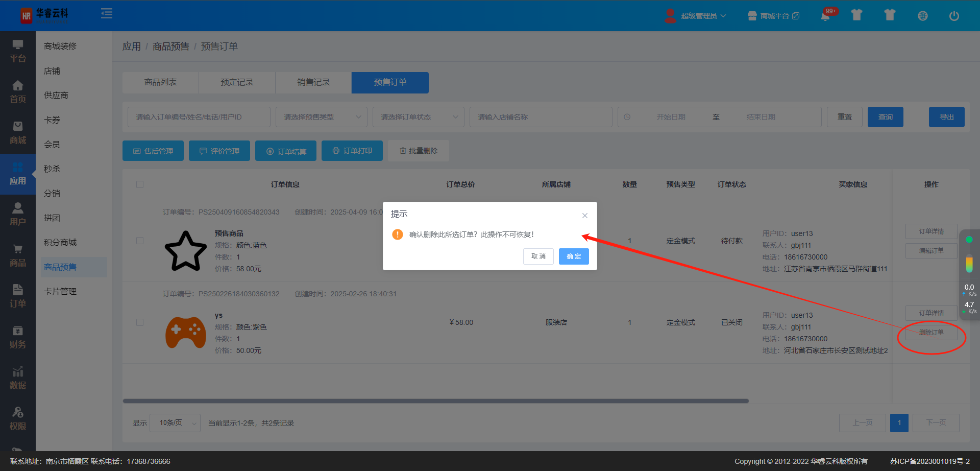Select 积分商城 in the side menu
This screenshot has height=471, width=980.
click(x=60, y=242)
